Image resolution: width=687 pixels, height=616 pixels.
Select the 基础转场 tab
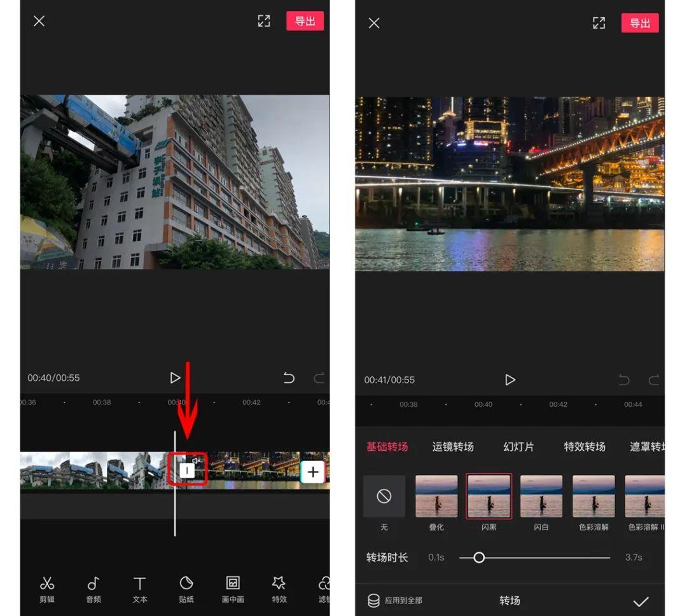point(387,446)
